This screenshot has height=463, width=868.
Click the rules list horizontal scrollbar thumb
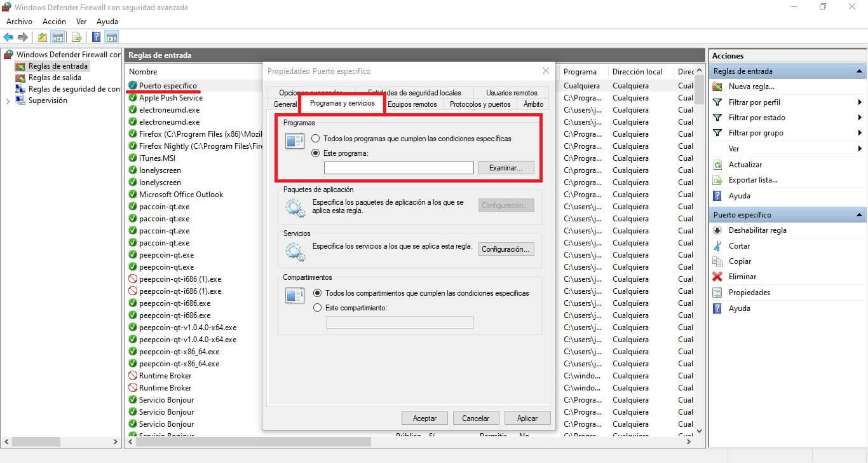point(255,441)
